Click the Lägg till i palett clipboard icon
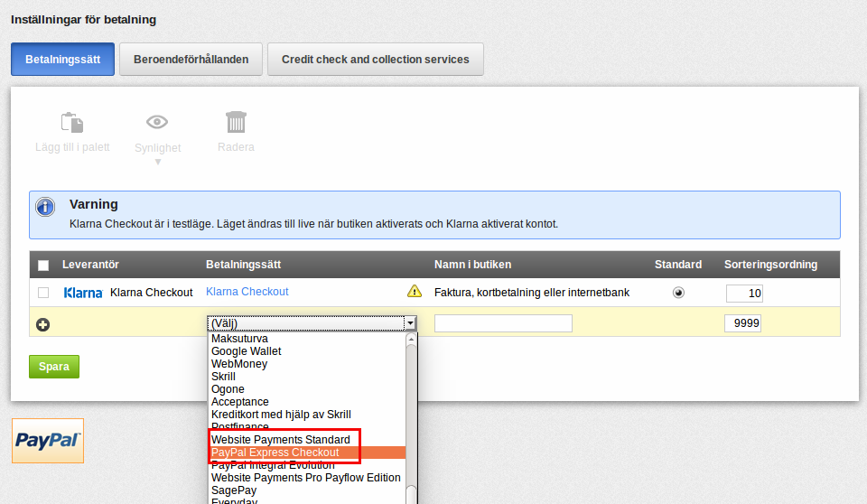 click(x=72, y=122)
